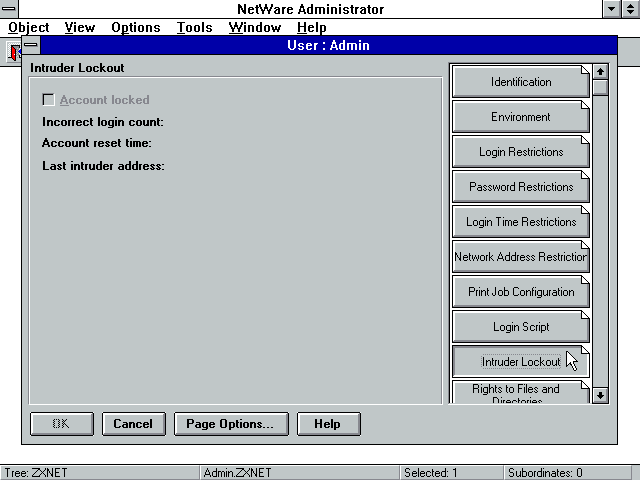Click 'Subordinates: 0' in status bar
The height and width of the screenshot is (480, 640).
pyautogui.click(x=545, y=473)
